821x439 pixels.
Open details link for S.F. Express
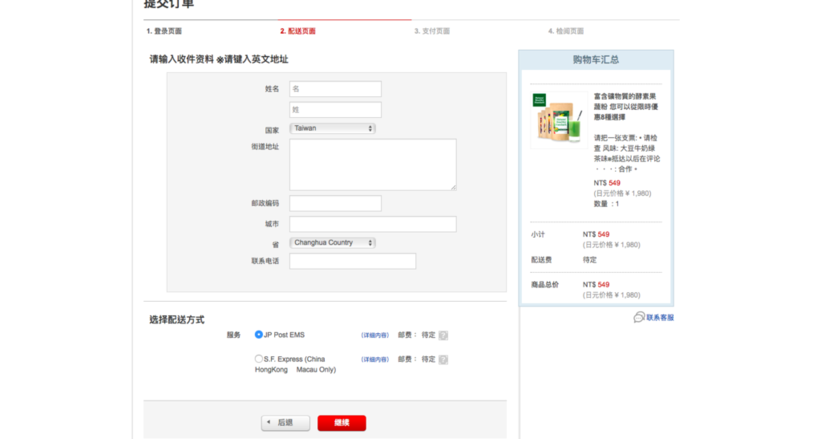(375, 359)
